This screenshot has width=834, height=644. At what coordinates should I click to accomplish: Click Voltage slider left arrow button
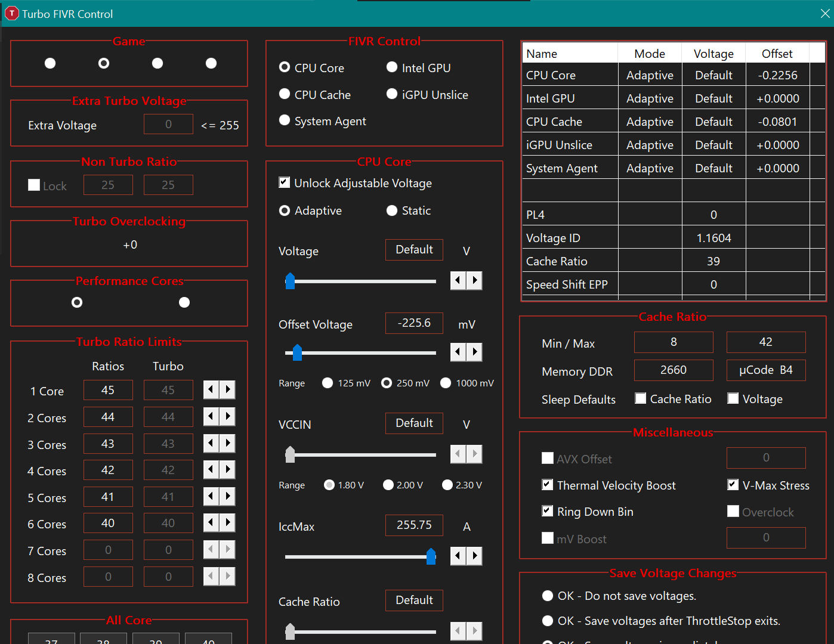click(x=458, y=280)
